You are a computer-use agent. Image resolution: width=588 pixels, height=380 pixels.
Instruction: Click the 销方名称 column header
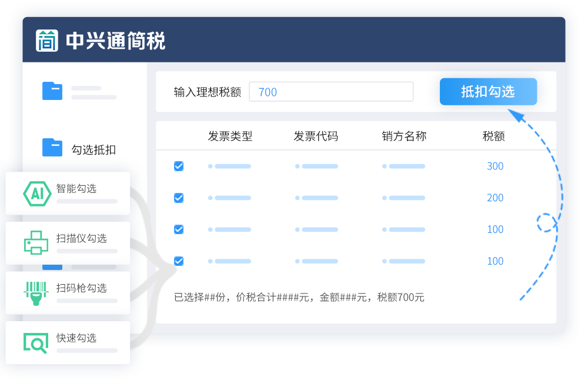405,136
